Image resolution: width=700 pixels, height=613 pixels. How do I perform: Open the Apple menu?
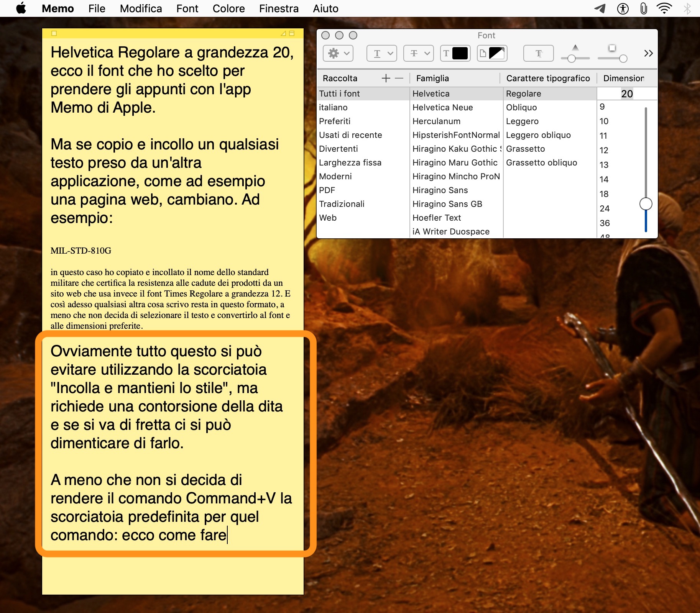pyautogui.click(x=21, y=8)
